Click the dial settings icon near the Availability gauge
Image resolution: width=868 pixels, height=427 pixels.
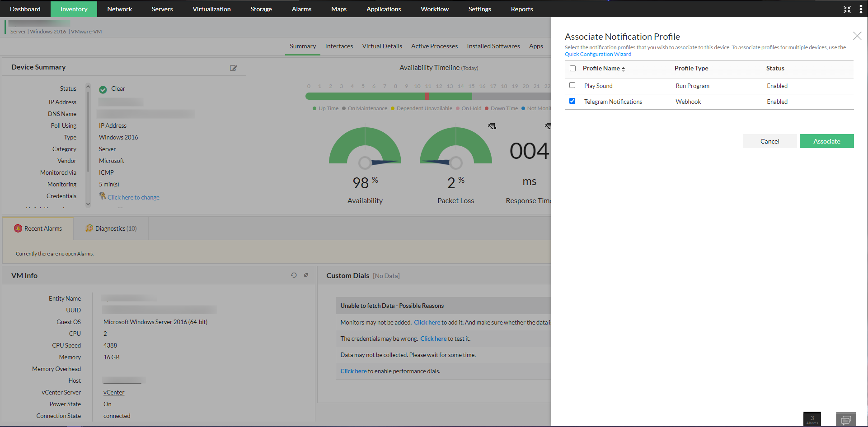[x=492, y=126]
